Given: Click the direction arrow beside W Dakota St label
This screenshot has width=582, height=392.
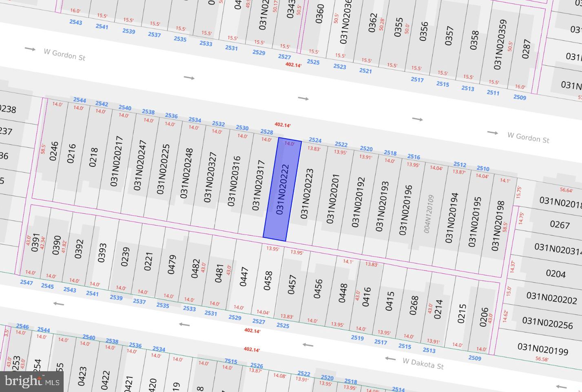Looking at the screenshot, I should coord(390,359).
